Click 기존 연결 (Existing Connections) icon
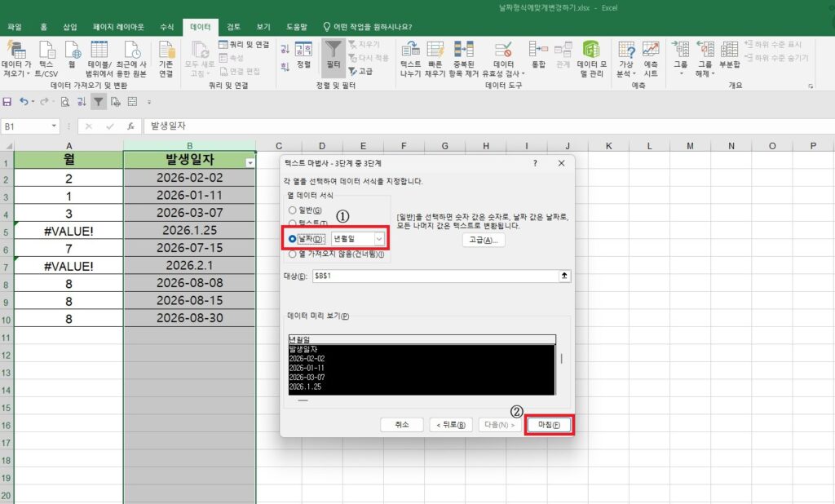 point(166,59)
